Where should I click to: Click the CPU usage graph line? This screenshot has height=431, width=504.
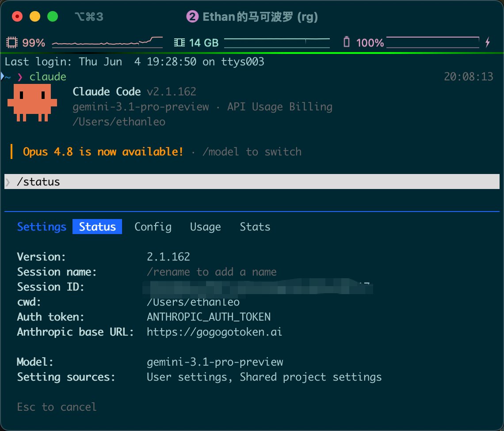pos(107,42)
